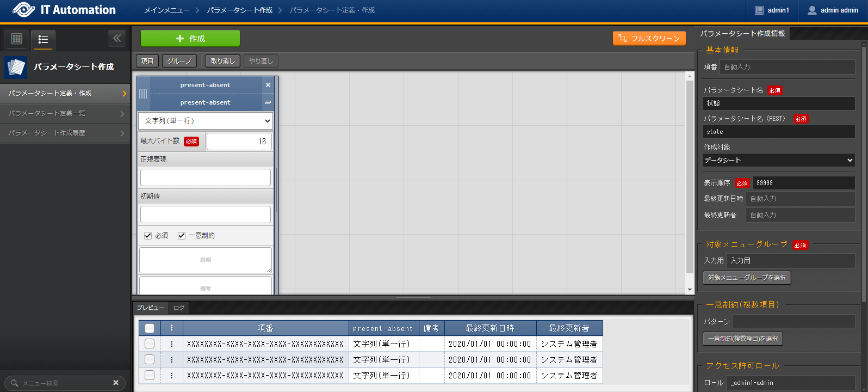Click the column drag handle grip
This screenshot has height=392, width=868.
[143, 94]
